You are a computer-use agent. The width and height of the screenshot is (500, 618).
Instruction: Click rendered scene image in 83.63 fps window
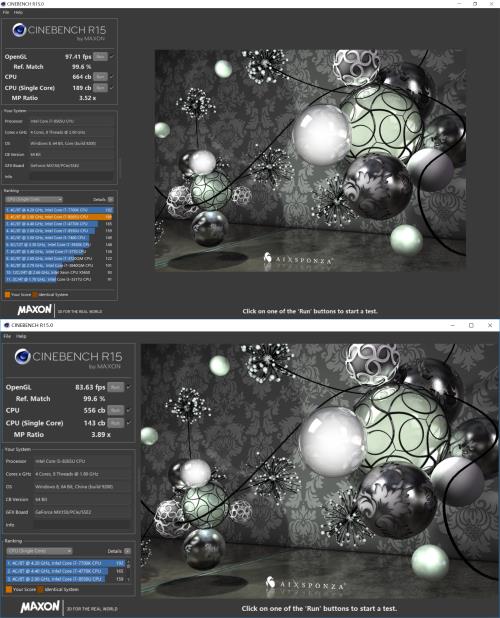(x=320, y=471)
